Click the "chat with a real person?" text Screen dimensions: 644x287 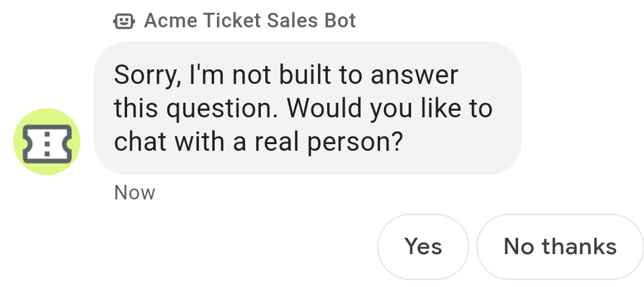(x=259, y=142)
